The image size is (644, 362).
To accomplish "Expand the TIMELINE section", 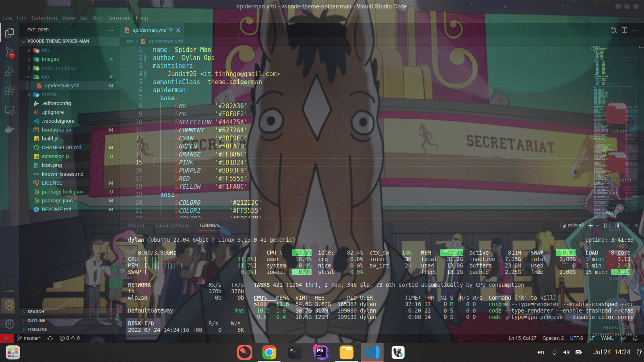I will coord(69,329).
